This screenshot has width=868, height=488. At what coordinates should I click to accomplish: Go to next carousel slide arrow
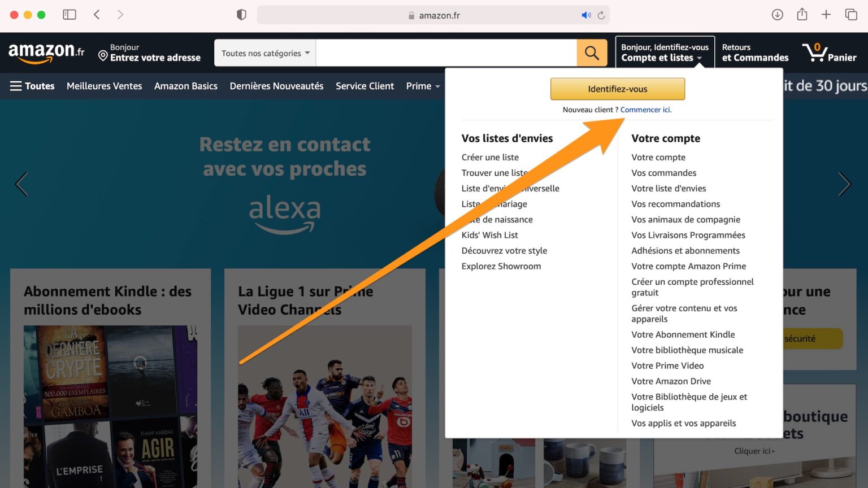[x=844, y=184]
